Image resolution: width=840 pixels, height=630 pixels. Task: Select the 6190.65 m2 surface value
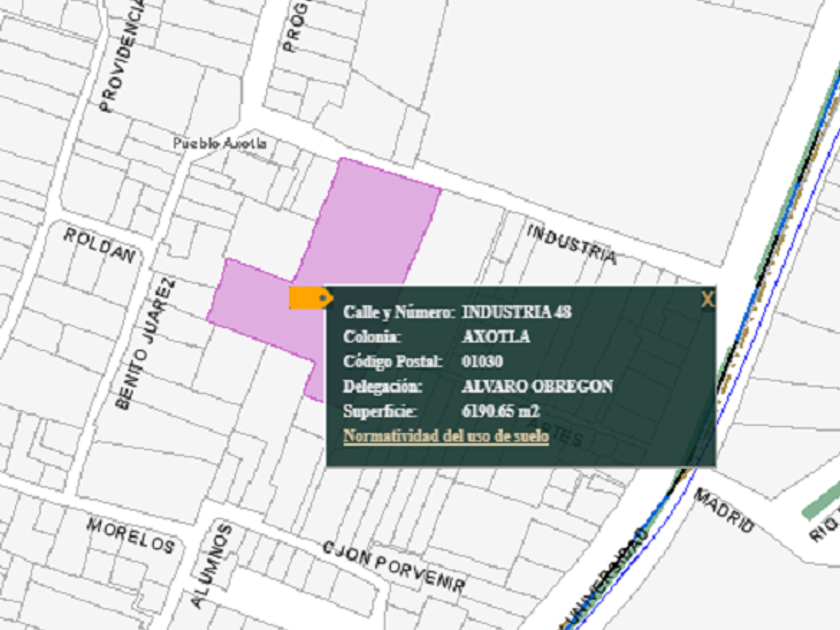pyautogui.click(x=500, y=411)
